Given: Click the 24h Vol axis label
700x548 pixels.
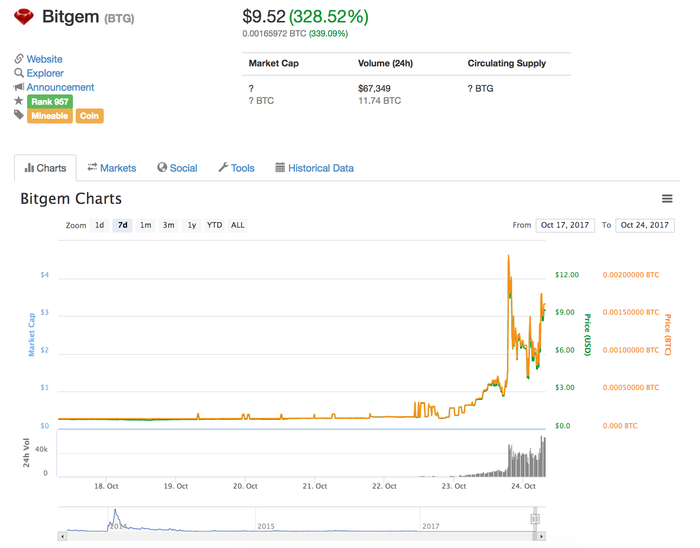Looking at the screenshot, I should pyautogui.click(x=26, y=453).
